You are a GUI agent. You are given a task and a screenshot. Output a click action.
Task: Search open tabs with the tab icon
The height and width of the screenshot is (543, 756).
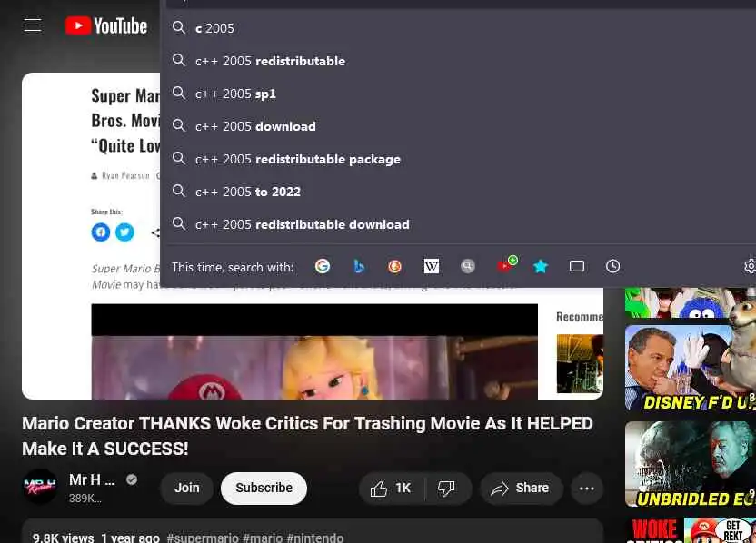[x=577, y=266]
